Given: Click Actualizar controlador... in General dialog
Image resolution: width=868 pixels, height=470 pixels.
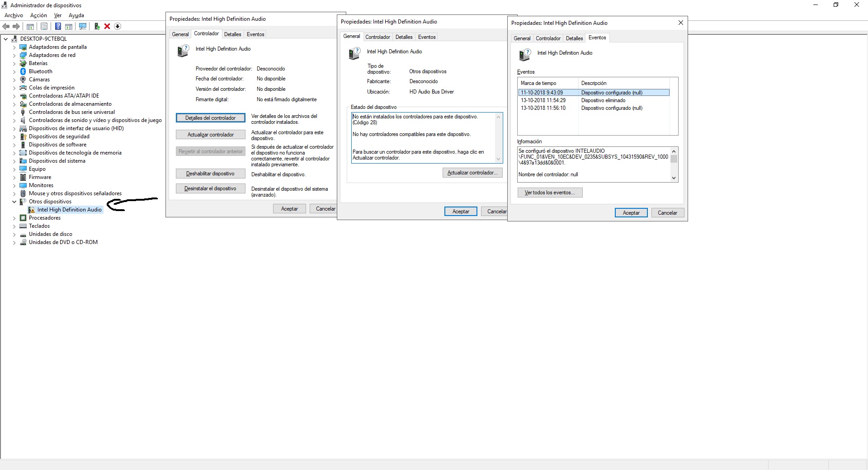Looking at the screenshot, I should pyautogui.click(x=472, y=173).
